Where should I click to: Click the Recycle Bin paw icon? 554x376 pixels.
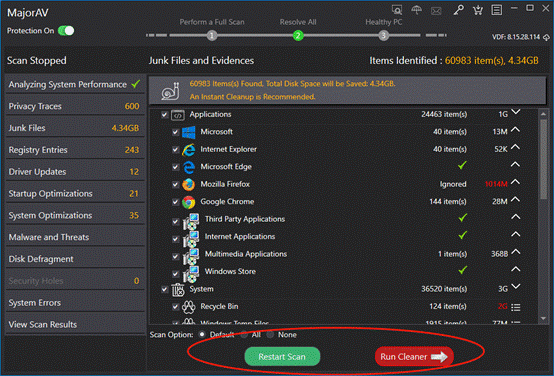(189, 307)
